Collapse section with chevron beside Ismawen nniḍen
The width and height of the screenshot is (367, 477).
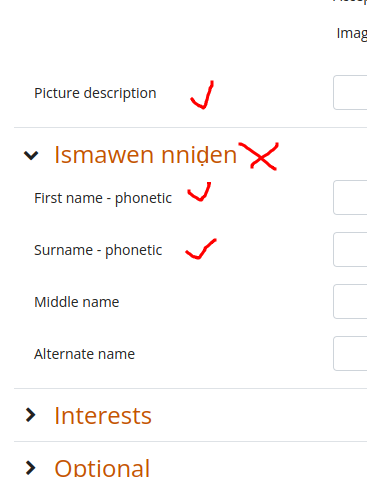coord(31,155)
